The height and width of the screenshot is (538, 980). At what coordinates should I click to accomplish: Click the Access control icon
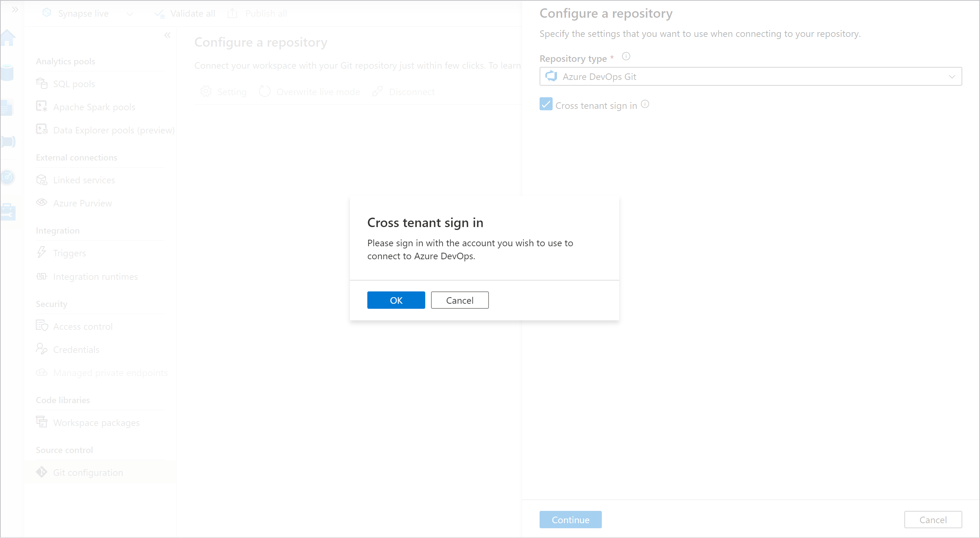[x=42, y=326]
